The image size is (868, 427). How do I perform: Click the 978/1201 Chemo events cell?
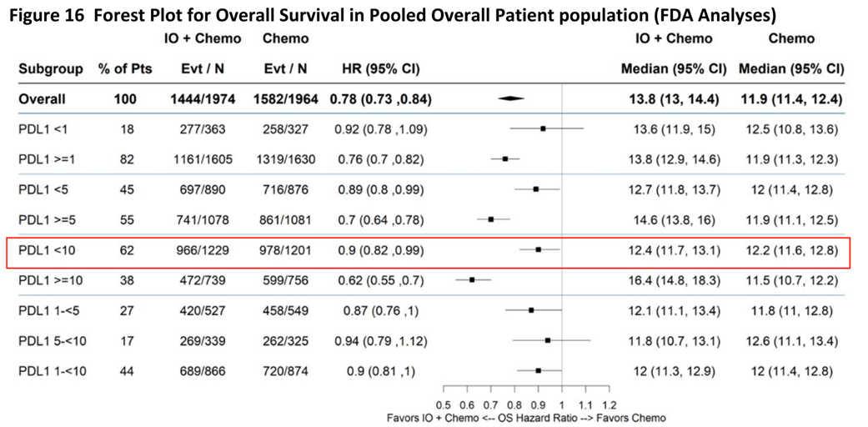tap(285, 249)
